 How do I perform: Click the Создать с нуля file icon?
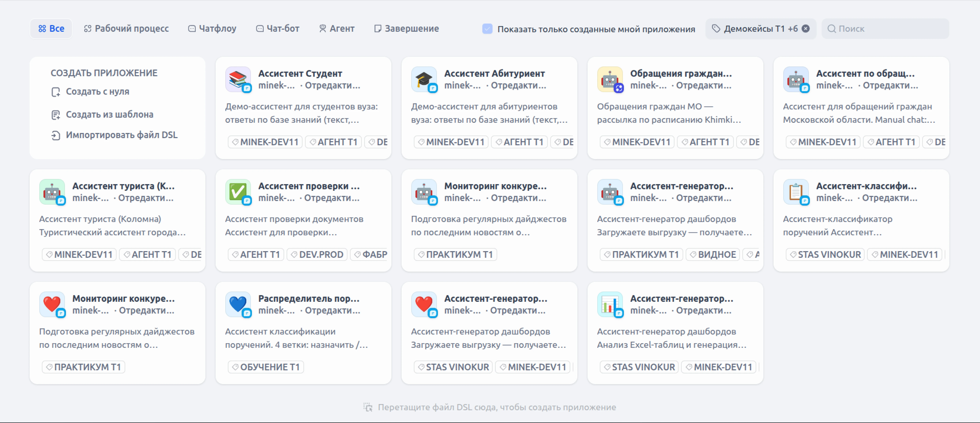[x=56, y=92]
